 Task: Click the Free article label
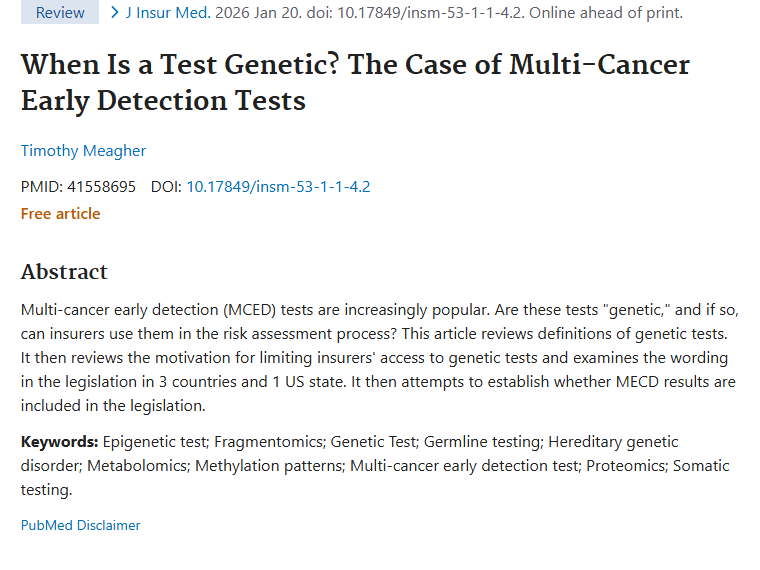(60, 213)
